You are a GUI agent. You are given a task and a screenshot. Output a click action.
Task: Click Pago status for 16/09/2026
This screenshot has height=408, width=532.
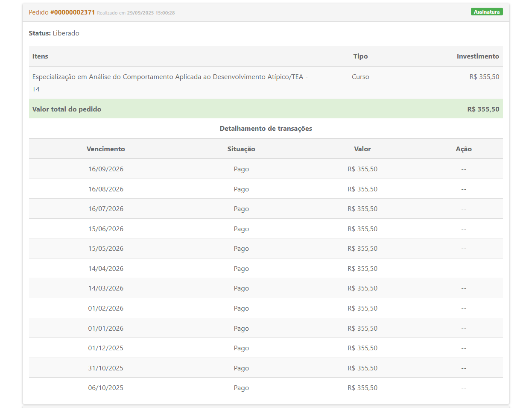241,169
